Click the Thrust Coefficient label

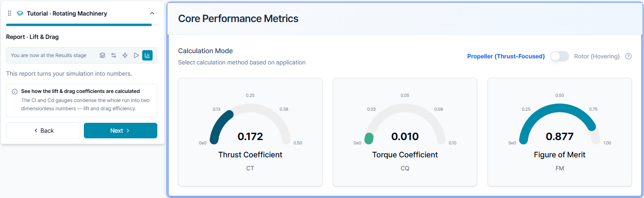(x=250, y=155)
